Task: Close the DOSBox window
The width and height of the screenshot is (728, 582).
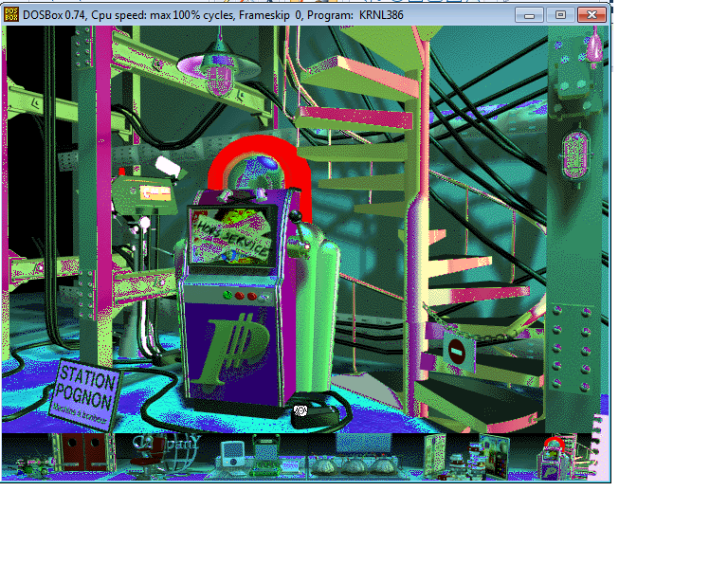Action: pyautogui.click(x=591, y=15)
